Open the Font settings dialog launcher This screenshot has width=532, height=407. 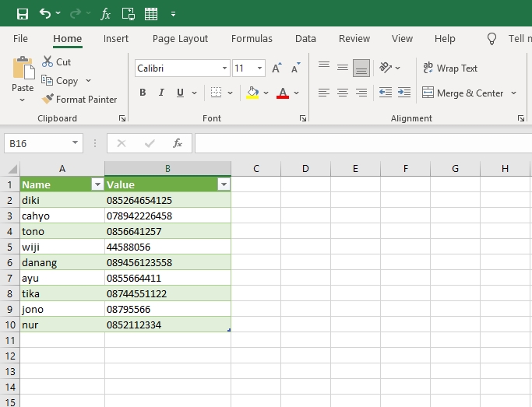coord(303,118)
